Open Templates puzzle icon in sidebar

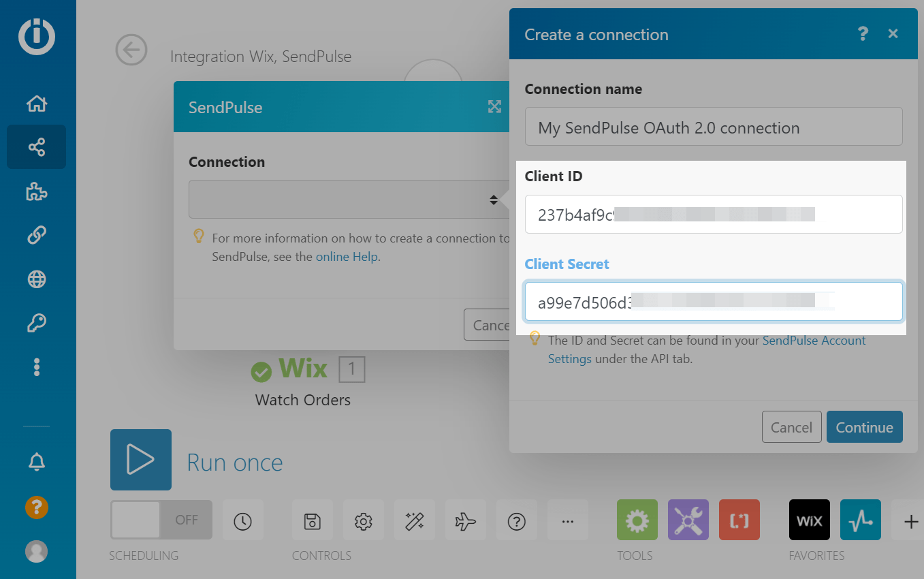click(37, 192)
